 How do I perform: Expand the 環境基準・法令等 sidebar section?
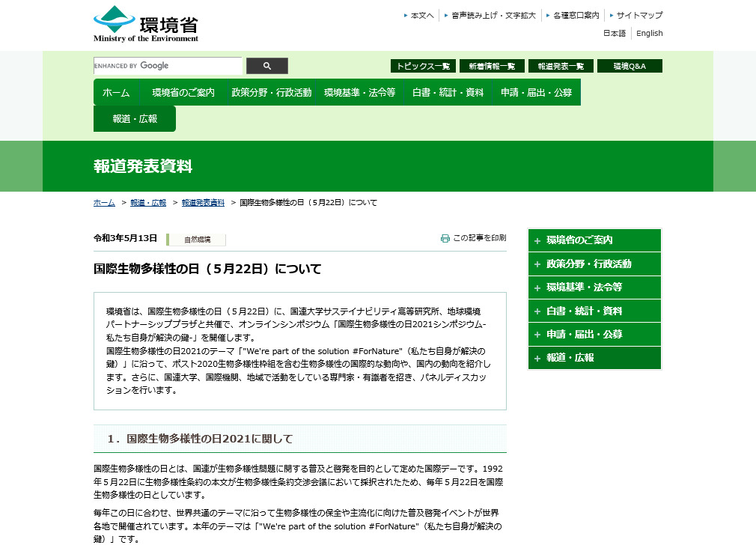[594, 287]
